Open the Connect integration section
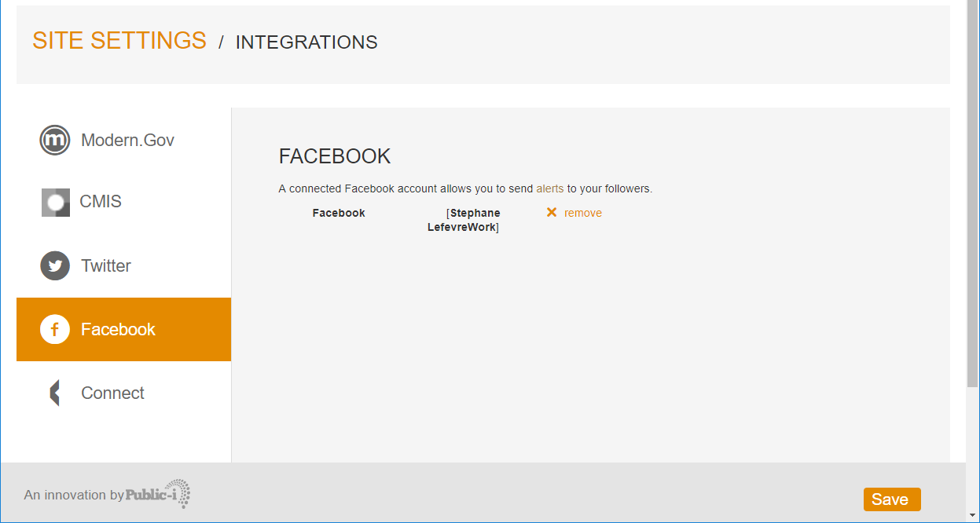The height and width of the screenshot is (523, 980). (x=112, y=393)
